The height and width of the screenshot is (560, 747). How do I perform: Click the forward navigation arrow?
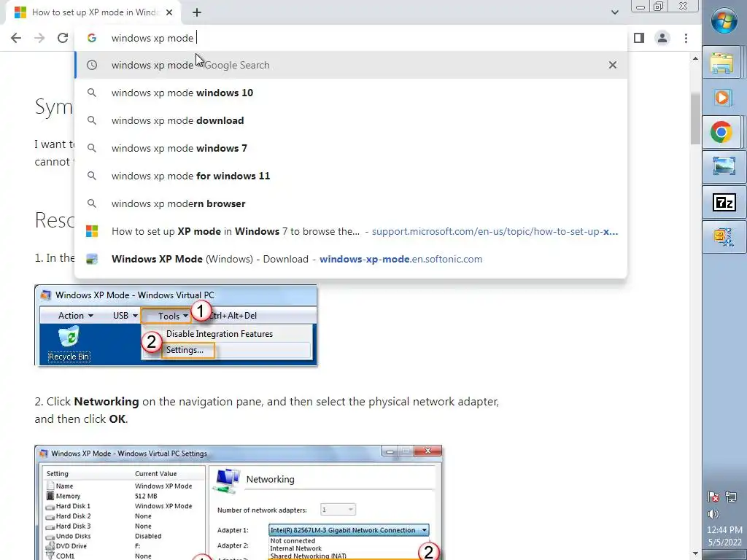(x=39, y=38)
